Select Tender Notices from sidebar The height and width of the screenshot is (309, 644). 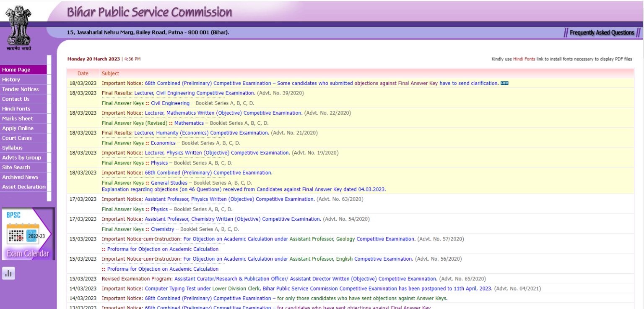(20, 89)
